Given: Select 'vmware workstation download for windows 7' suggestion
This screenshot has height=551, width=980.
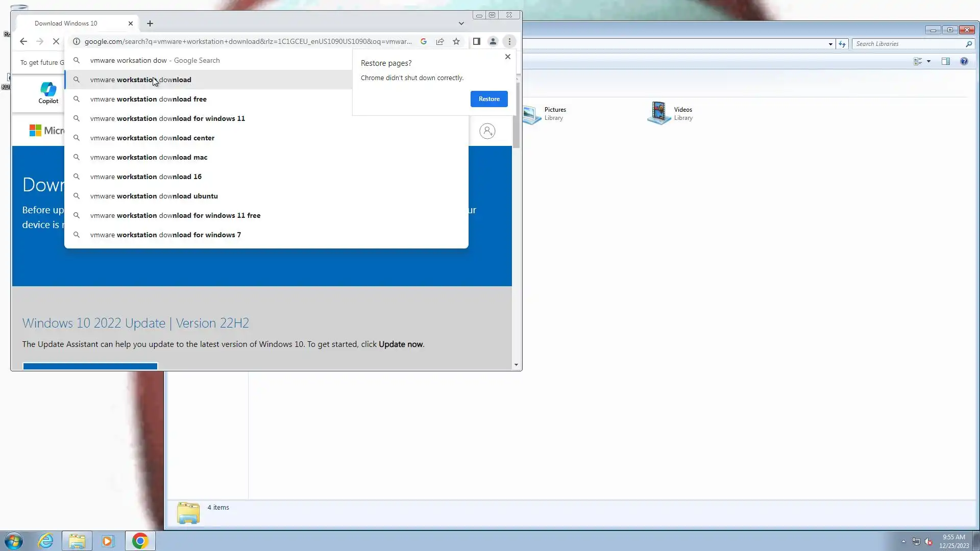Looking at the screenshot, I should click(165, 235).
